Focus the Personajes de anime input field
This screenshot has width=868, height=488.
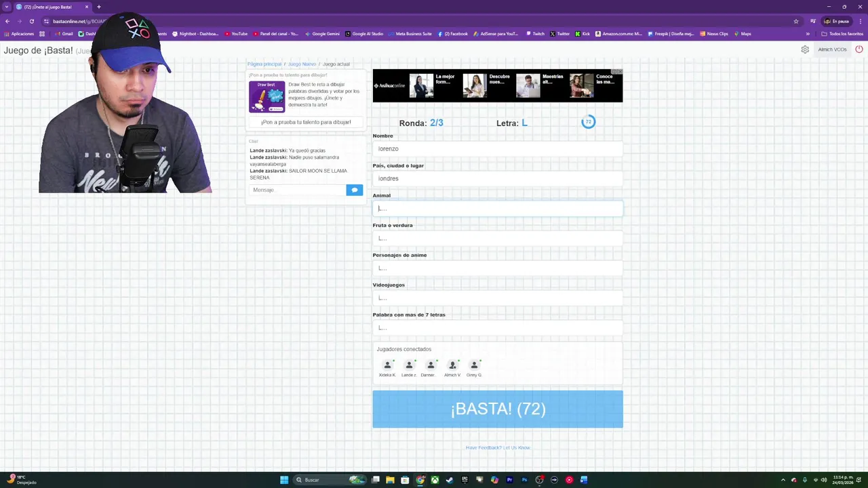click(498, 268)
